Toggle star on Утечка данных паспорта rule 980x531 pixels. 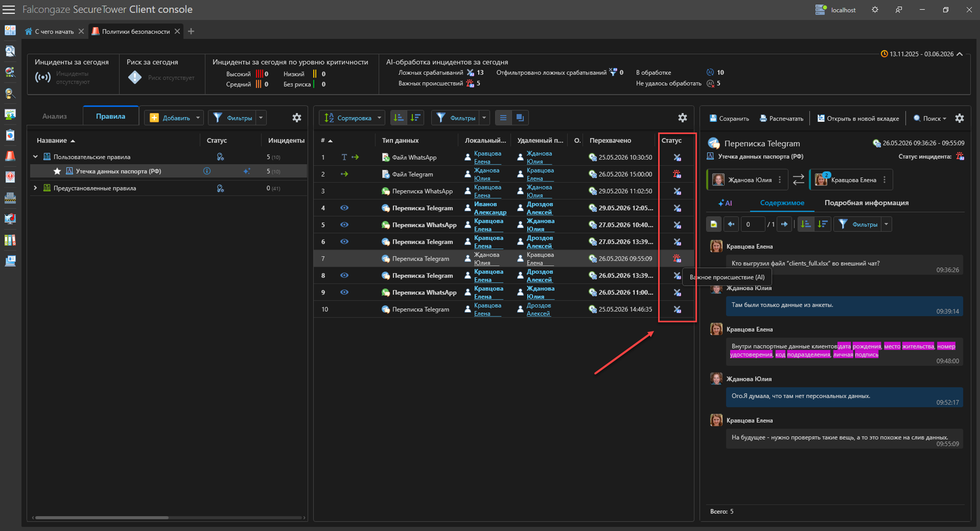click(57, 171)
